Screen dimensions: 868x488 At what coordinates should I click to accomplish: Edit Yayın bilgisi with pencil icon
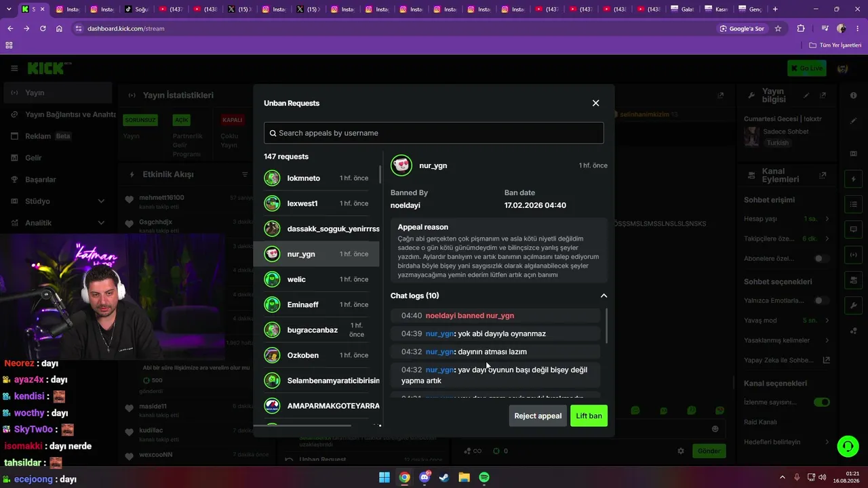[806, 96]
